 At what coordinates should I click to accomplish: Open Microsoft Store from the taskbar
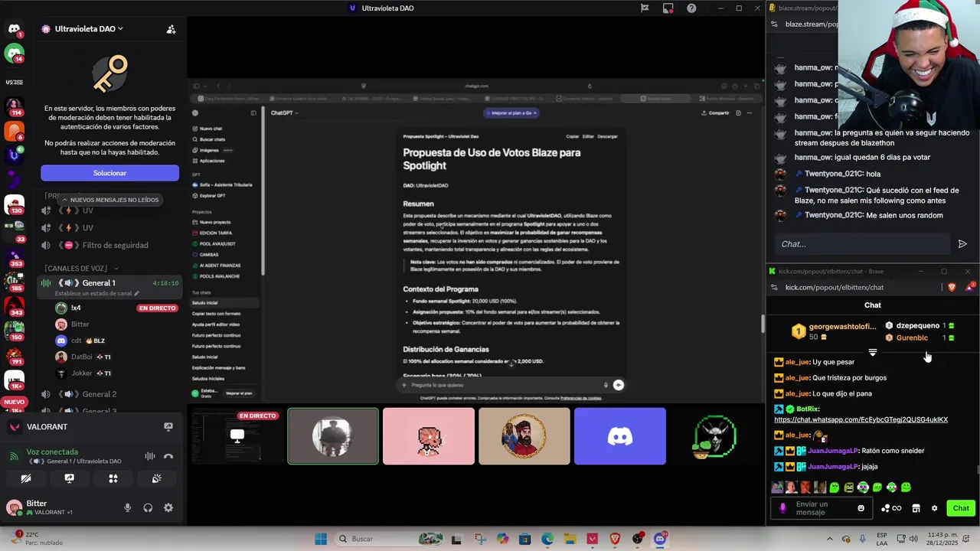pyautogui.click(x=524, y=539)
